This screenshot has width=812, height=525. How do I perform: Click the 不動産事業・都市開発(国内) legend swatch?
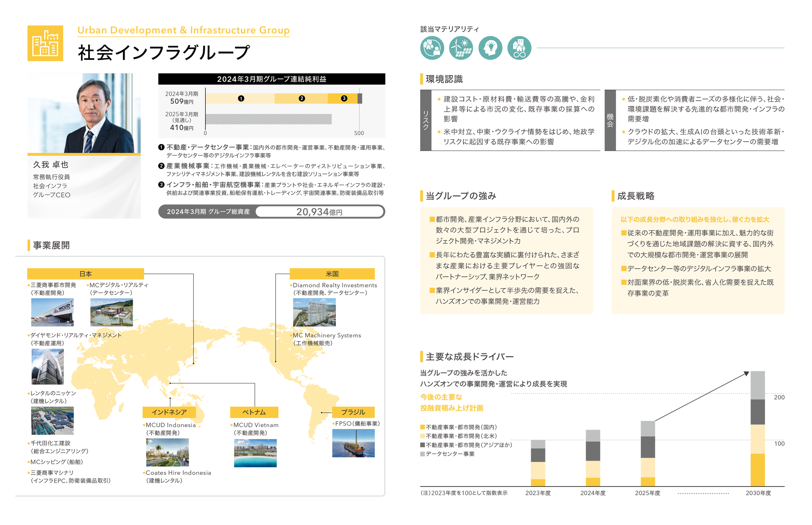click(422, 427)
